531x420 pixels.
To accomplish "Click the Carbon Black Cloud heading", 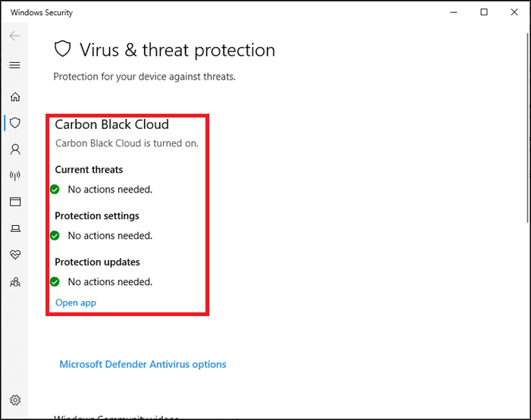I will pyautogui.click(x=112, y=124).
